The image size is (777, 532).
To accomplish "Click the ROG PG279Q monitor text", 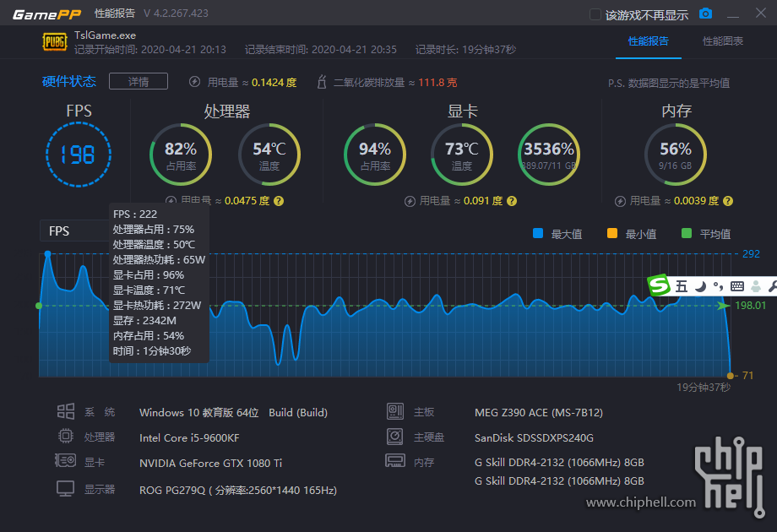I will [x=238, y=490].
